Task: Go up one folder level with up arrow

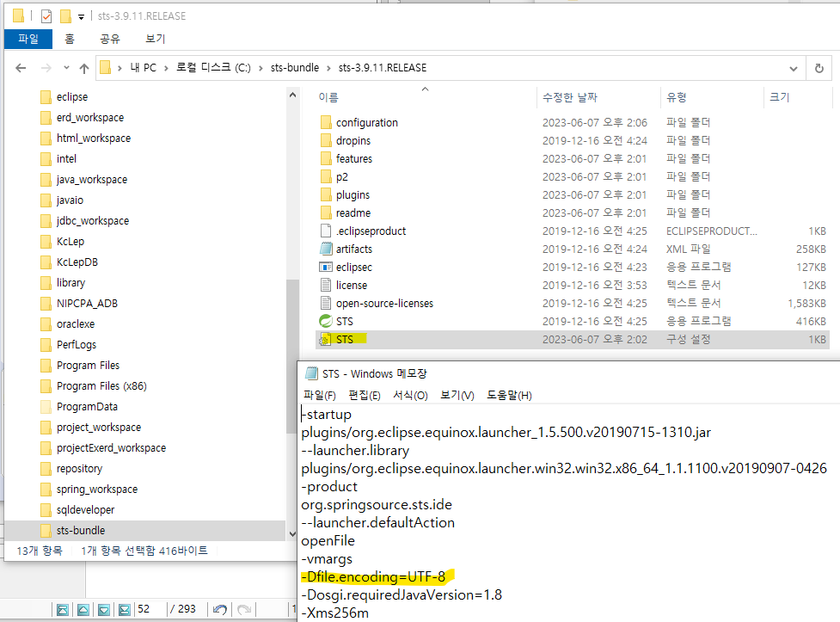Action: [x=84, y=68]
